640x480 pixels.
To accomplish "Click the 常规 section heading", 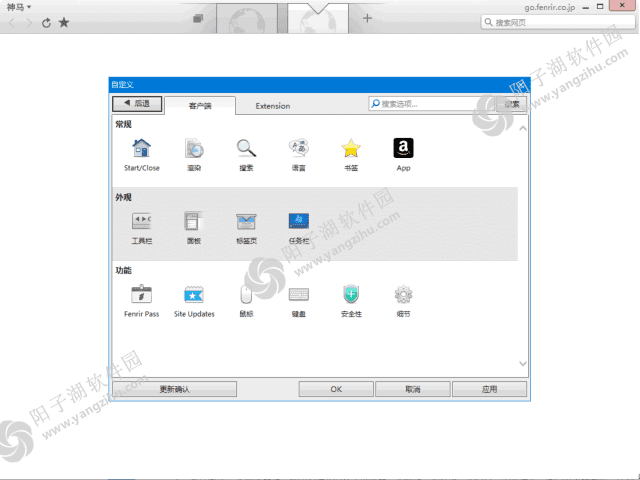I will pos(123,124).
